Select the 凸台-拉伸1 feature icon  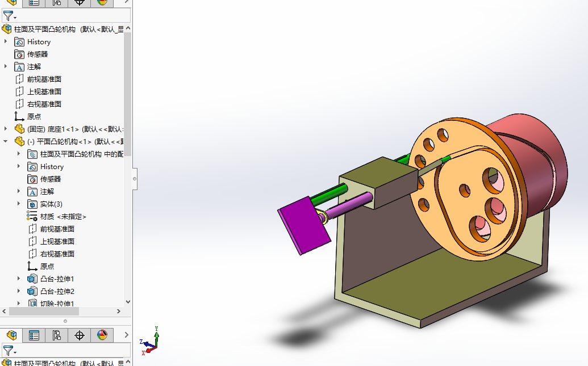32,279
